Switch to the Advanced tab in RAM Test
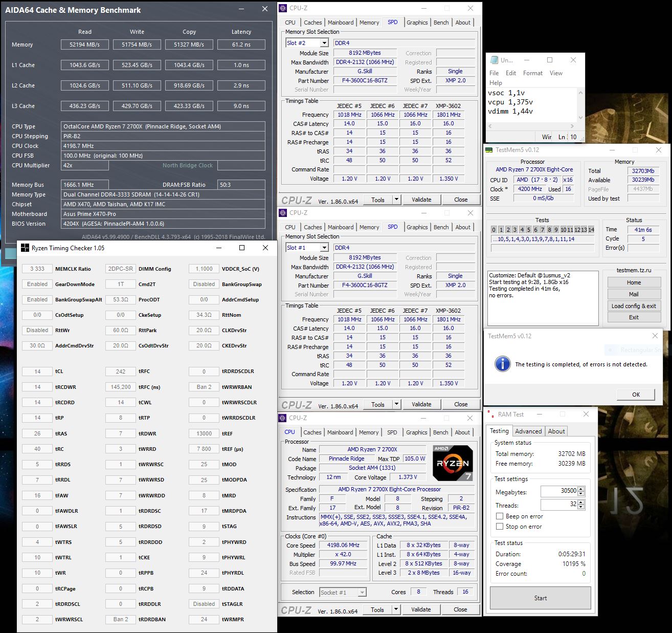The width and height of the screenshot is (672, 633). (528, 431)
